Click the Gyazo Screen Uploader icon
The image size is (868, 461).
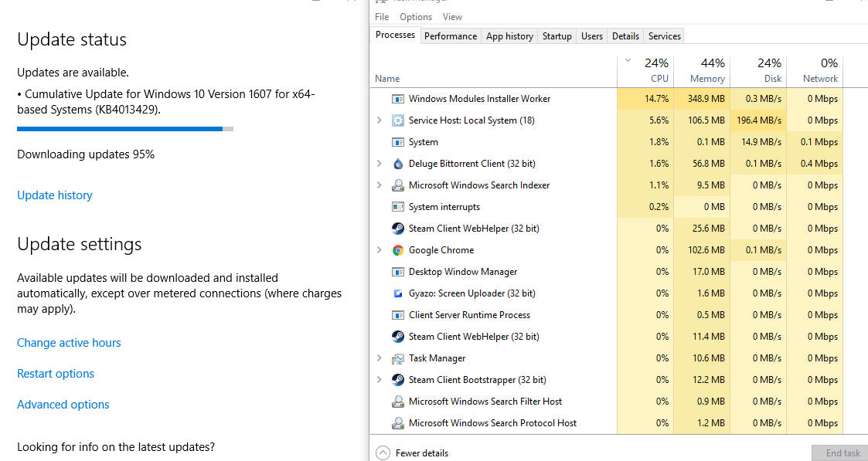pos(398,293)
